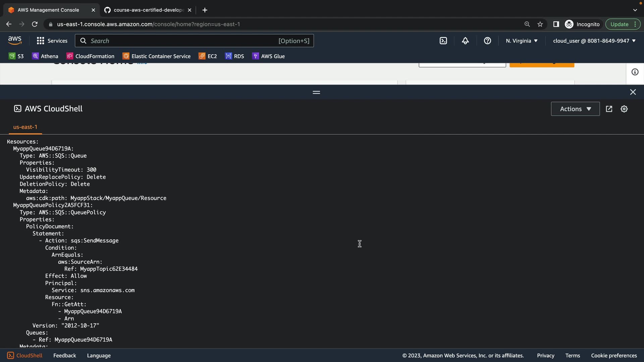Screen dimensions: 644x362
Task: Expand the cloud_user account menu
Action: (594, 41)
